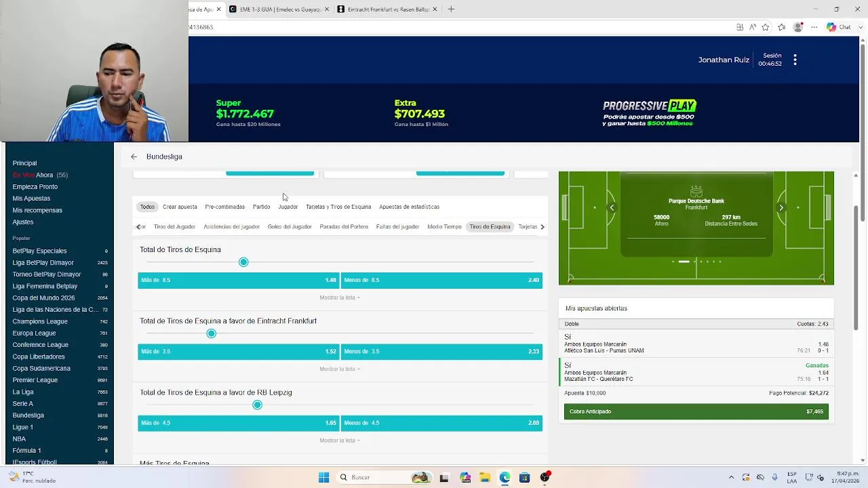Show previous stadium info card
Screen dimensions: 868x488
pos(612,208)
